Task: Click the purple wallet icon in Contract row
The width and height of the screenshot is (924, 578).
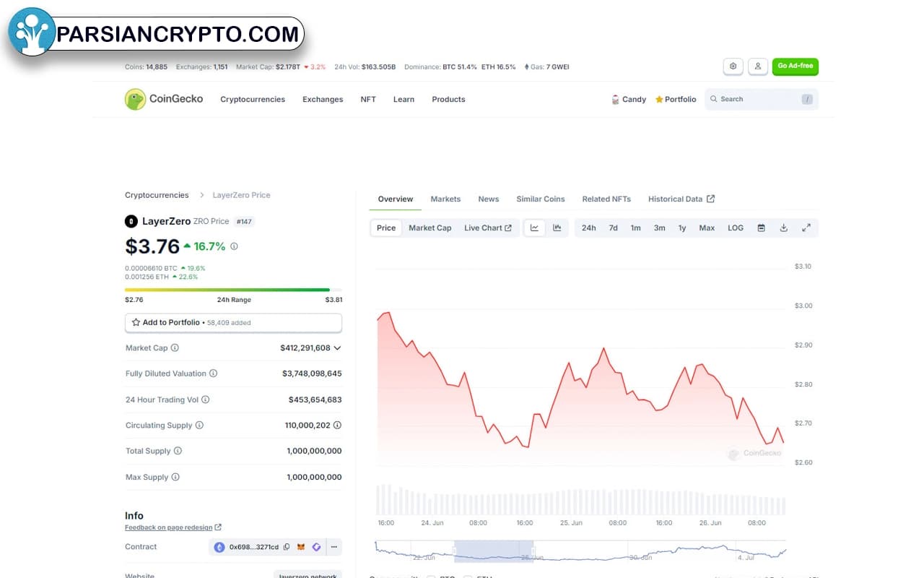Action: click(x=316, y=547)
